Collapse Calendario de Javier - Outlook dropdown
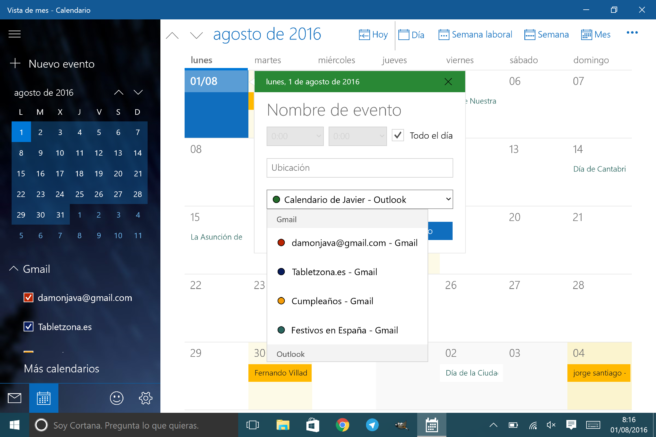 360,199
